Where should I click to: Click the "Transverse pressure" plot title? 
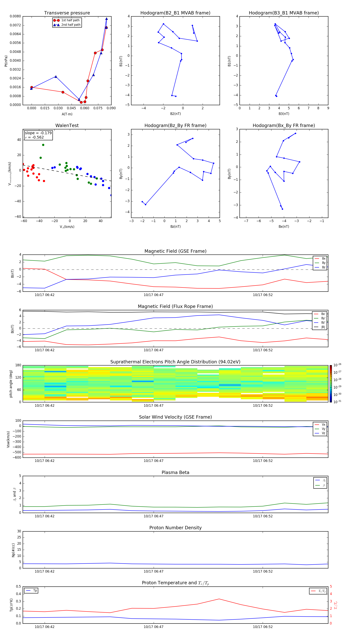[67, 13]
